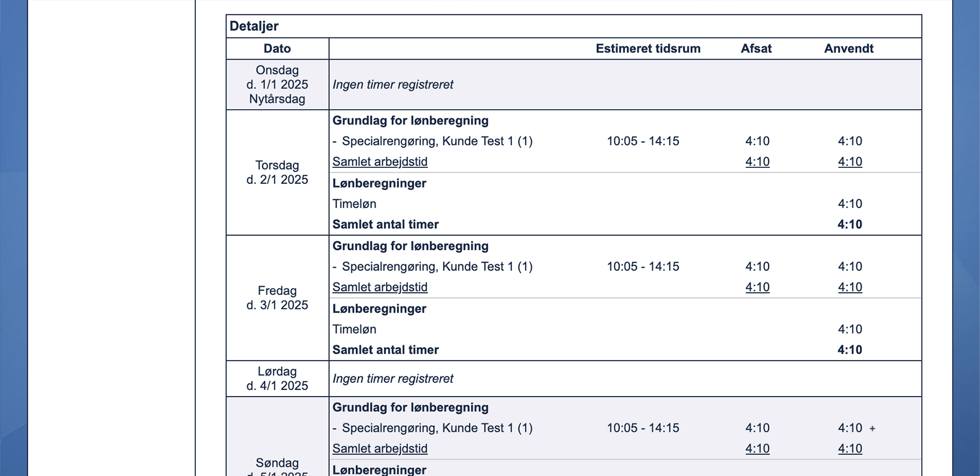Click the Detaljer table heading
Image resolution: width=980 pixels, height=476 pixels.
pyautogui.click(x=254, y=26)
